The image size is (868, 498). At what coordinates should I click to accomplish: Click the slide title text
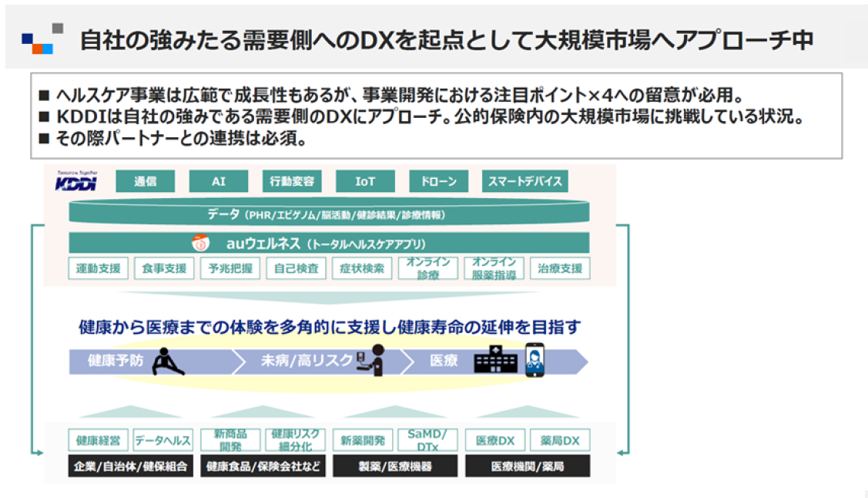[446, 40]
